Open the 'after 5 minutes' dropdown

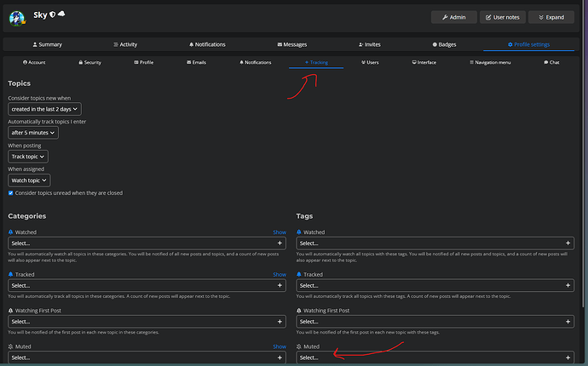point(33,133)
